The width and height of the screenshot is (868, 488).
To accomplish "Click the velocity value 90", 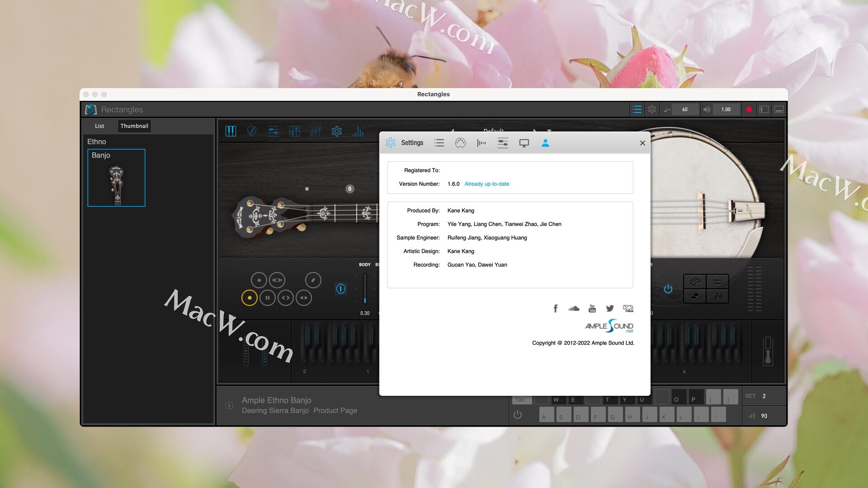I will coord(764,416).
